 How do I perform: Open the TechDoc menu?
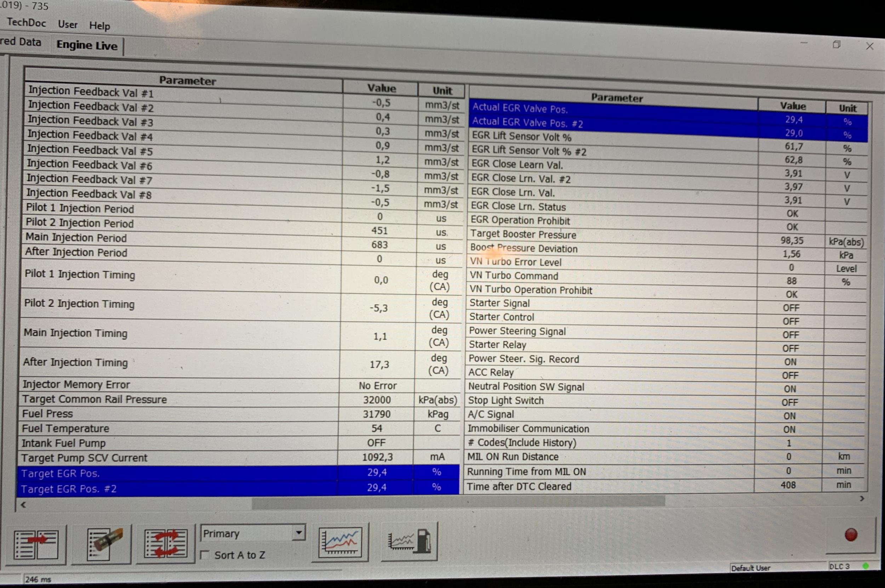coord(26,23)
